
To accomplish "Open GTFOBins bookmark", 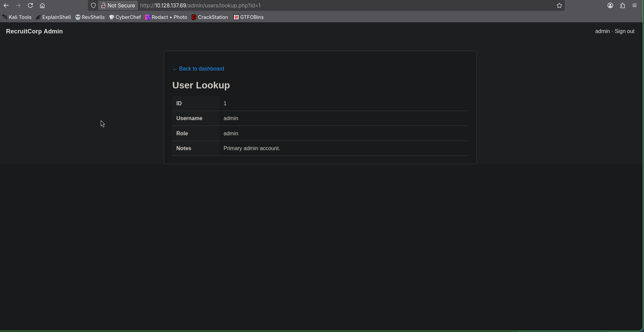I will [249, 17].
